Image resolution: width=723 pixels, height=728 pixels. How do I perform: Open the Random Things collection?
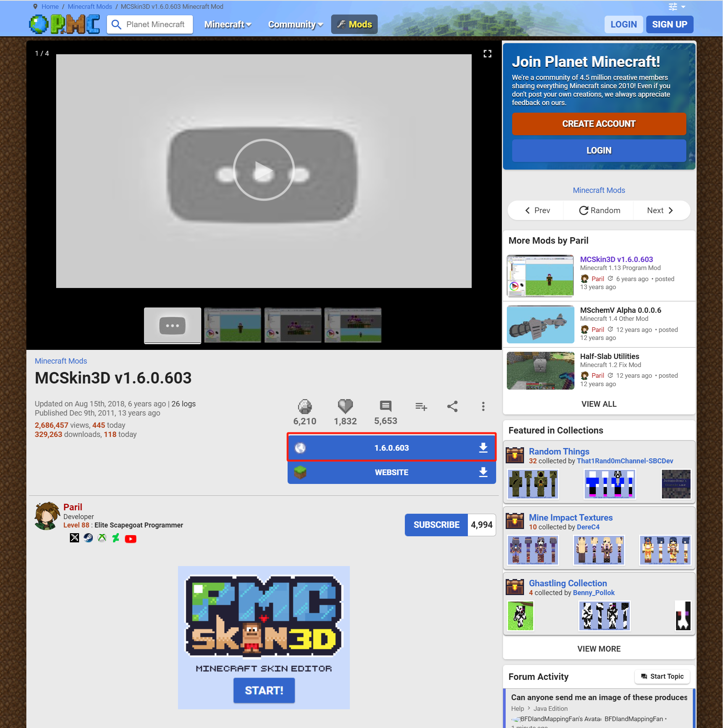coord(559,451)
